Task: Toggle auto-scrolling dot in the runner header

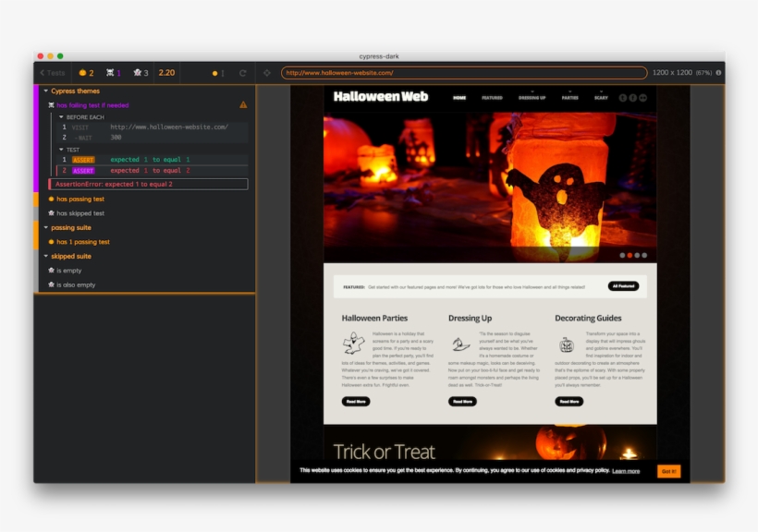Action: 215,74
